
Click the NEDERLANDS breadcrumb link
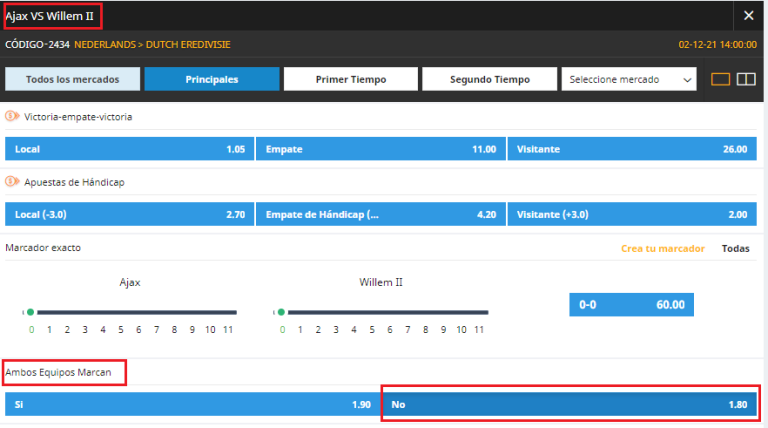[105, 45]
